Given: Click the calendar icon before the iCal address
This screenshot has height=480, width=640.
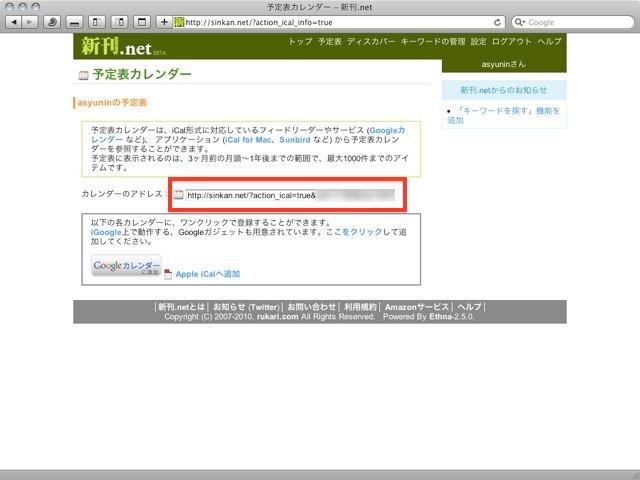Looking at the screenshot, I should [x=178, y=195].
